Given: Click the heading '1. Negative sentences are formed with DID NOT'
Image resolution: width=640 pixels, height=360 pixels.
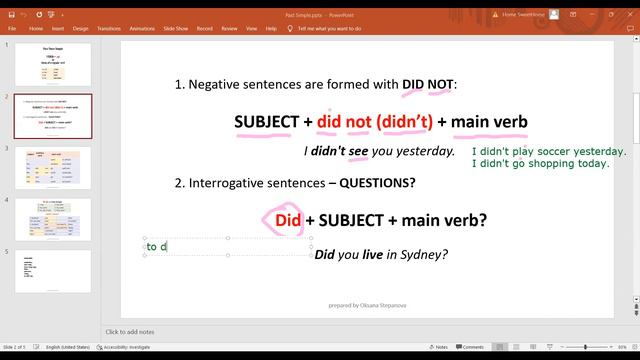Looking at the screenshot, I should point(316,84).
